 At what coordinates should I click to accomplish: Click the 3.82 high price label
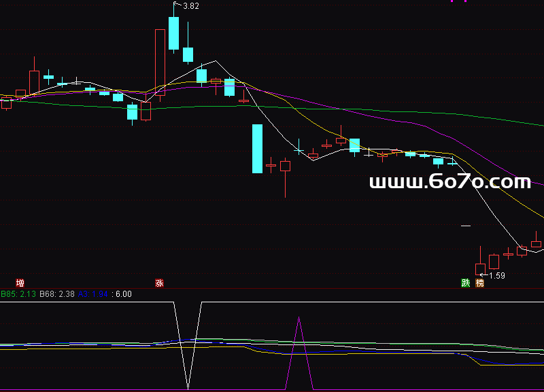191,6
